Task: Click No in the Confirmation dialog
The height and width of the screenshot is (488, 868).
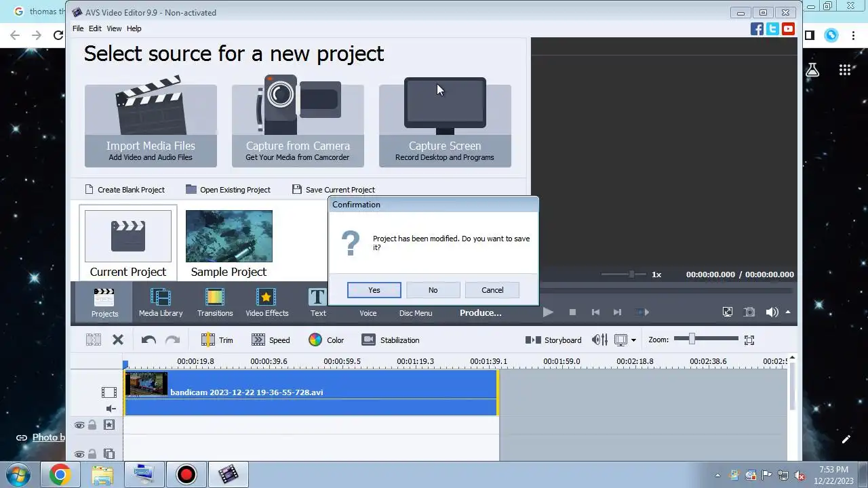Action: pos(433,290)
